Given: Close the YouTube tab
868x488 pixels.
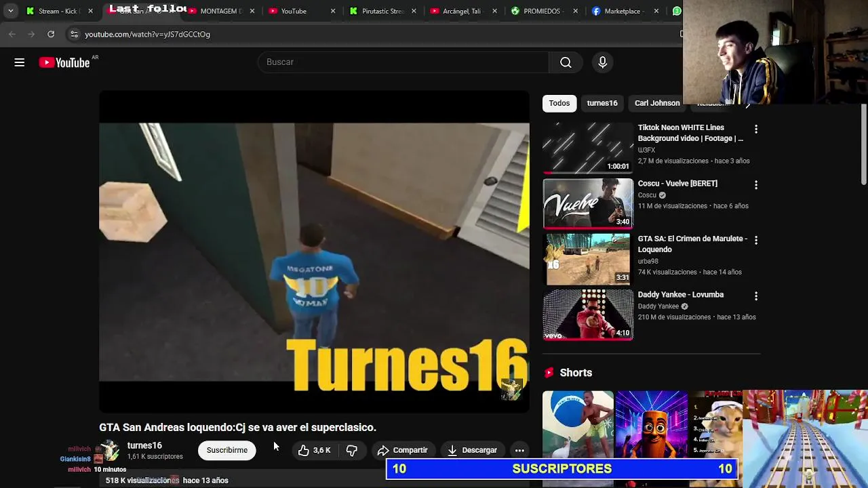Looking at the screenshot, I should point(332,11).
